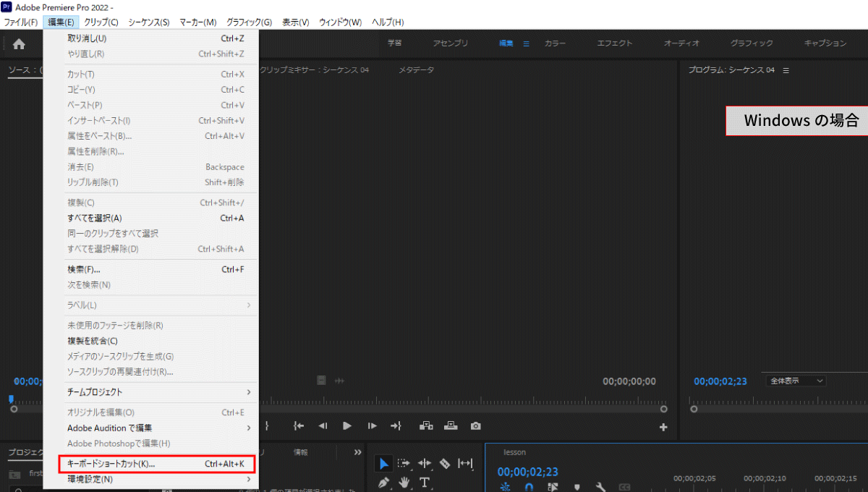The height and width of the screenshot is (492, 868).
Task: Toggle nest sequence insert option in timeline
Action: (506, 487)
